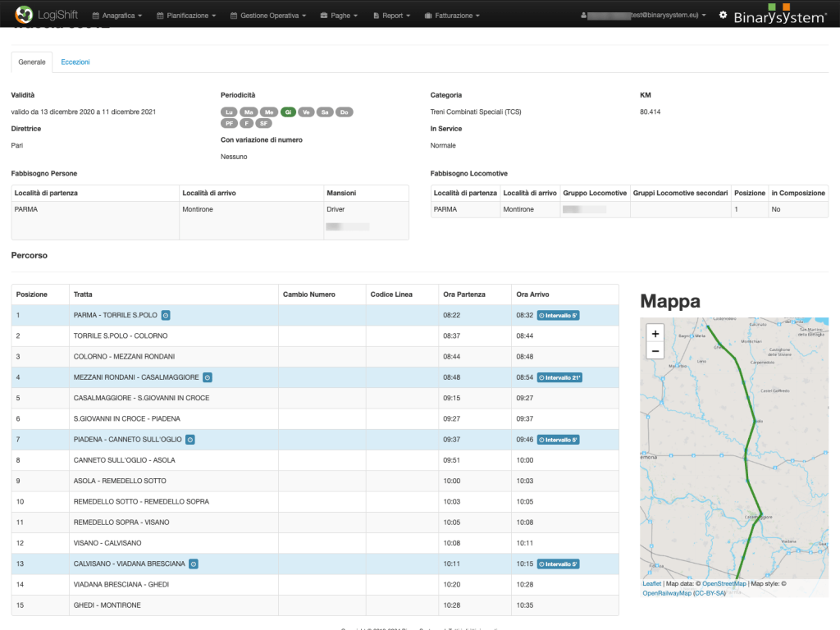Screen dimensions: 840x630
Task: Click clock icon next to PIADENA - CANNETO SULL'OGLIO
Action: point(190,440)
